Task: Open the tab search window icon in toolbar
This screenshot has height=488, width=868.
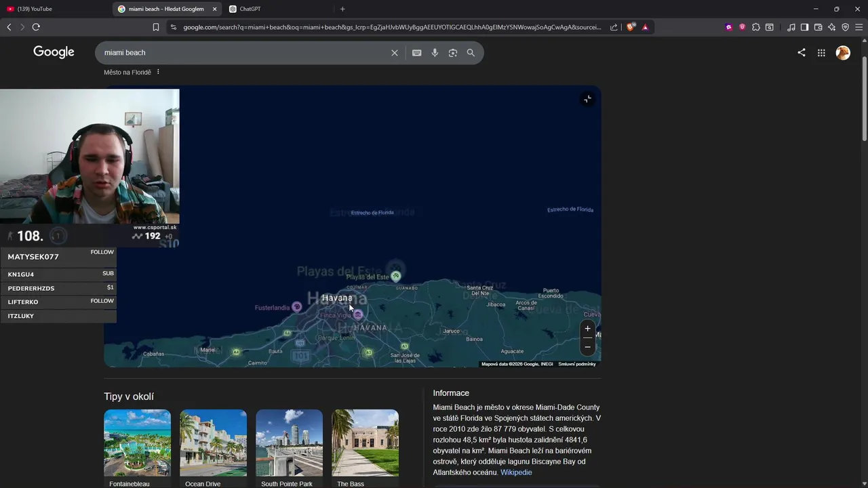Action: click(x=770, y=27)
